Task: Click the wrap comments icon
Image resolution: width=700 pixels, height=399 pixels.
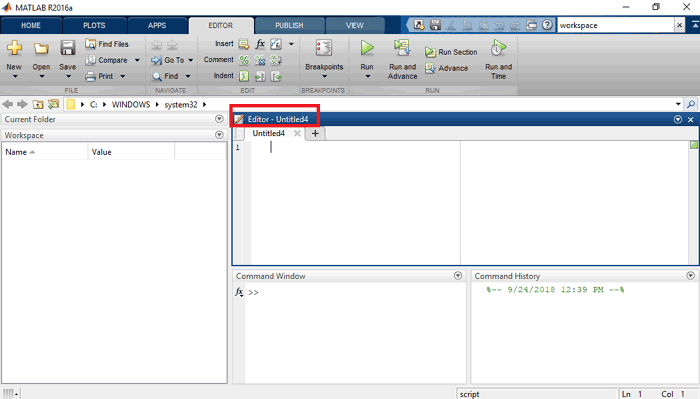Action: 276,60
